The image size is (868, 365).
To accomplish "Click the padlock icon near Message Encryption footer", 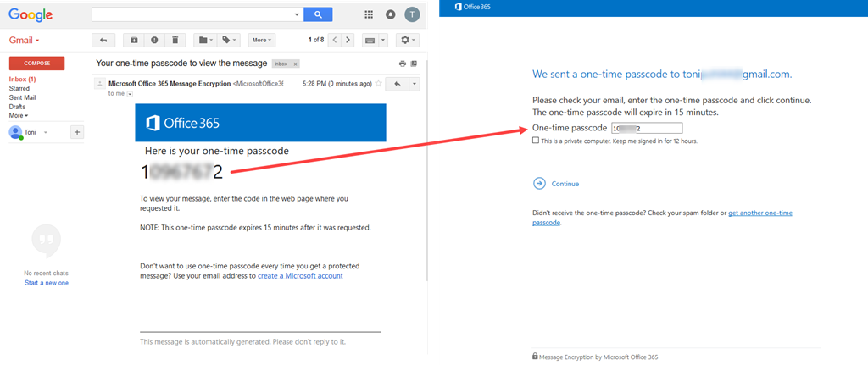I will coord(535,357).
